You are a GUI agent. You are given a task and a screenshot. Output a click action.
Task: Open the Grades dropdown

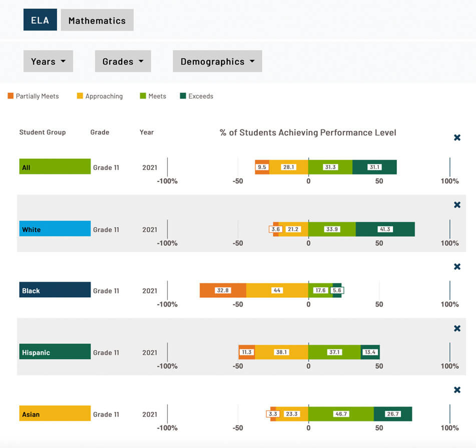click(123, 61)
